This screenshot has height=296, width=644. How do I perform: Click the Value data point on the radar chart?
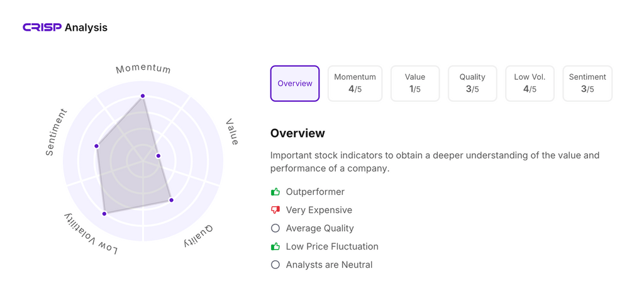click(x=158, y=156)
